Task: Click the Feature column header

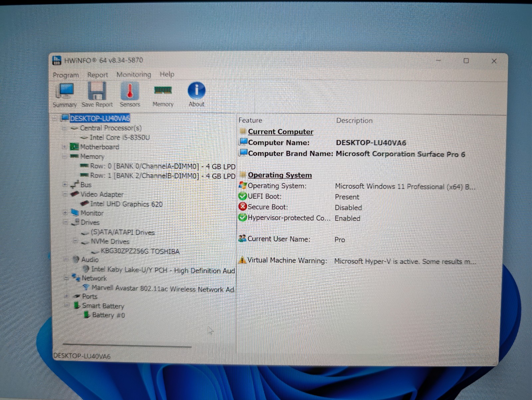Action: [250, 120]
